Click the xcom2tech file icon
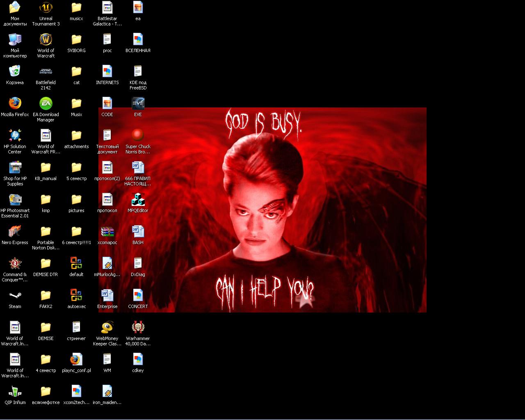The height and width of the screenshot is (420, 525). tap(76, 391)
